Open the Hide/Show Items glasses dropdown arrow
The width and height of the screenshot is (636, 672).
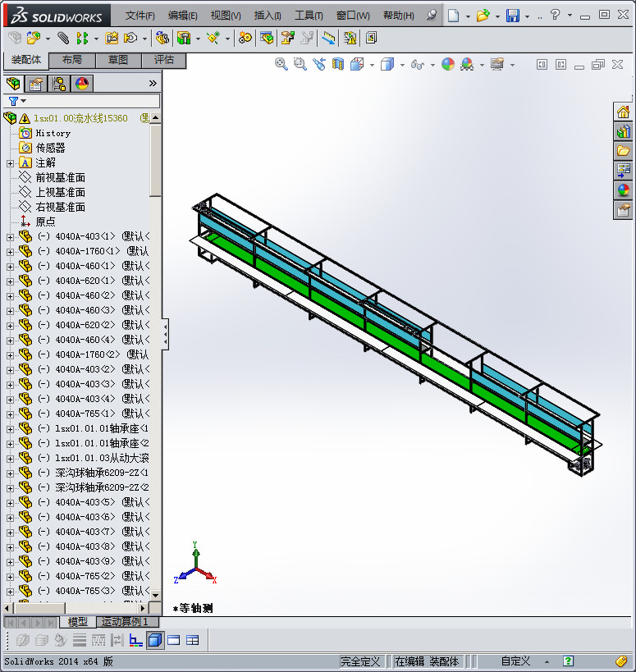point(432,65)
